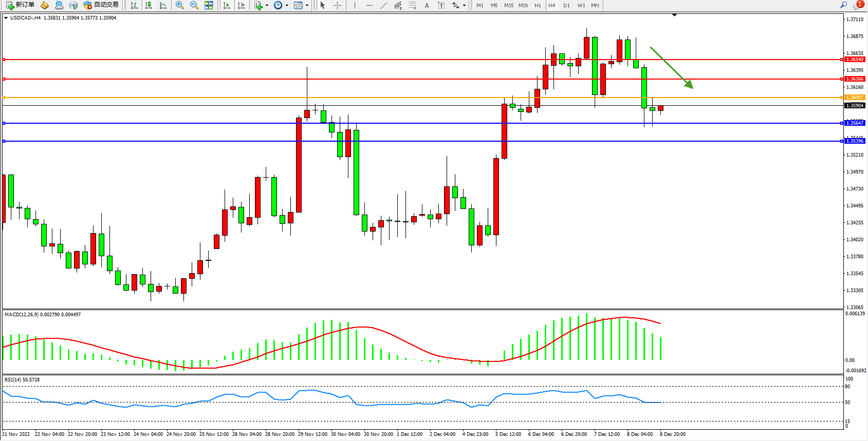The image size is (868, 441).
Task: Click the New Order (新订单) button
Action: click(x=21, y=5)
